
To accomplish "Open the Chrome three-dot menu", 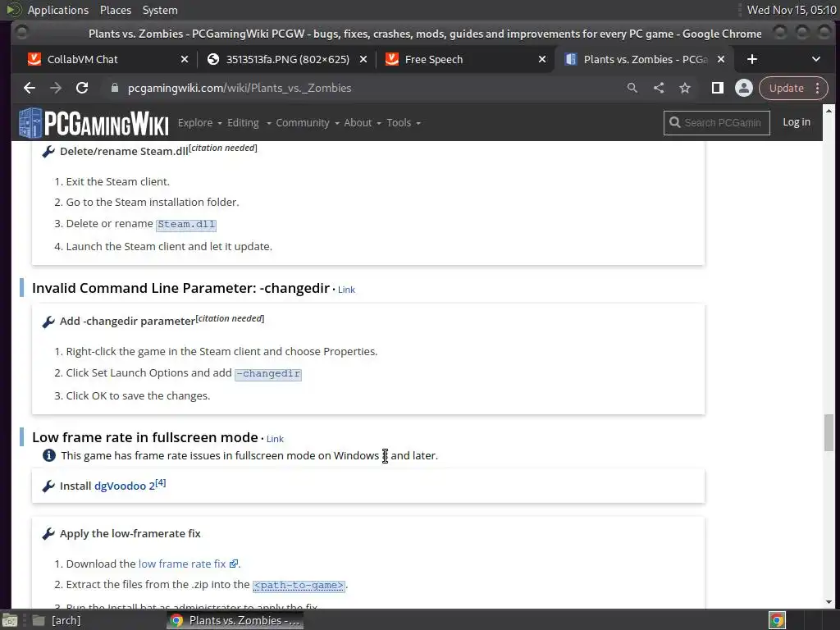I will [x=818, y=88].
